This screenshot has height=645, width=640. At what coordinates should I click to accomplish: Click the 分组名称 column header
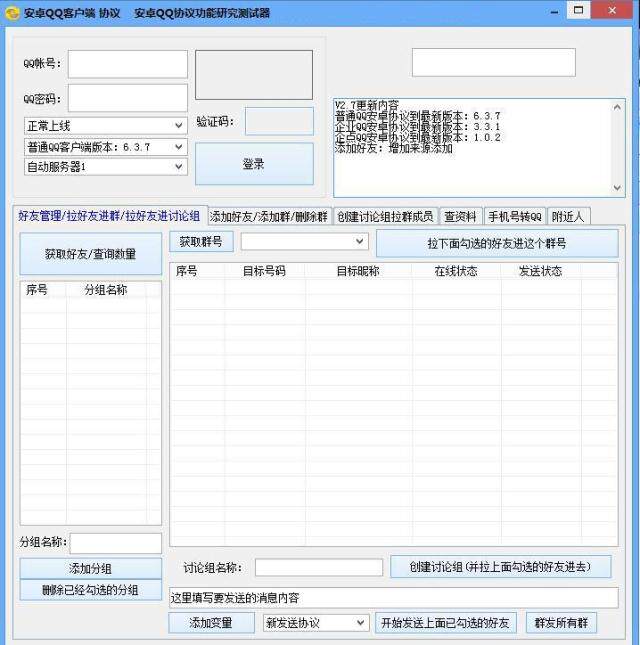click(106, 290)
